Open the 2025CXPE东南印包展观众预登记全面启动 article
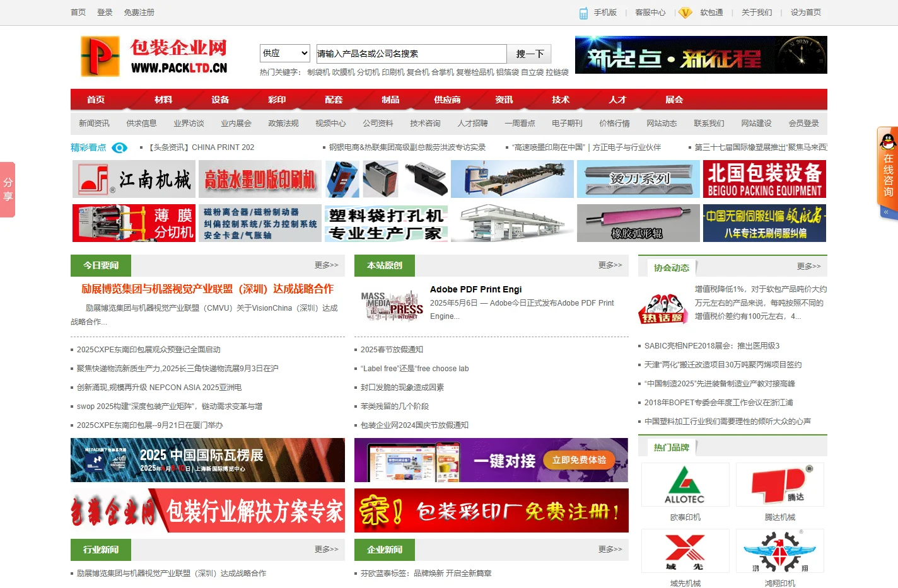The image size is (898, 588). click(x=149, y=350)
